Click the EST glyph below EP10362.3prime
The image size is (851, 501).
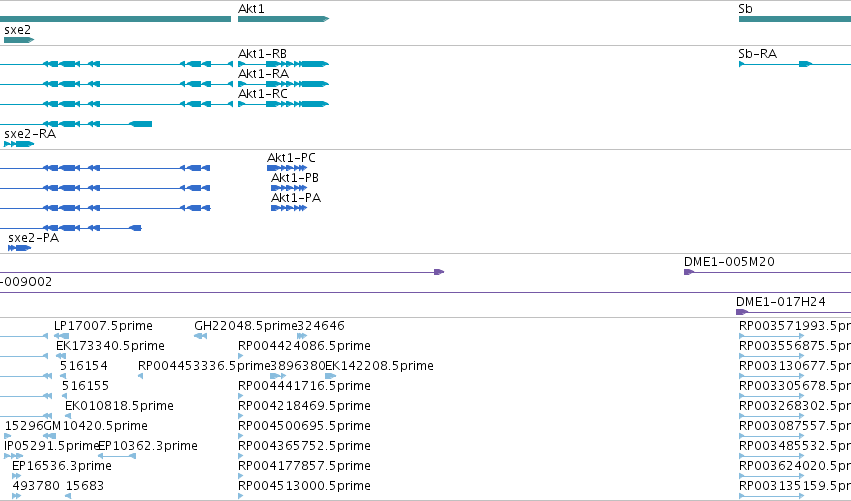(117, 456)
